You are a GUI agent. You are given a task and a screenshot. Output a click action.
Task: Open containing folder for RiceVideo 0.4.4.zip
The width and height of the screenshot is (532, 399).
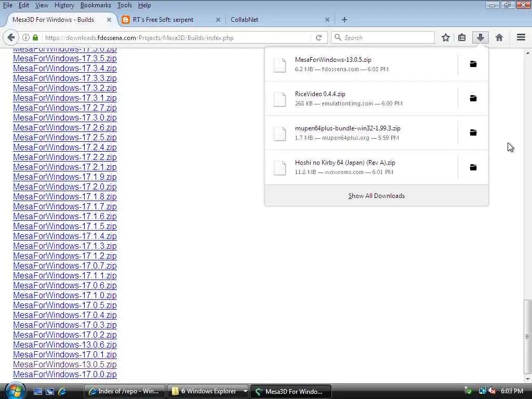point(473,98)
